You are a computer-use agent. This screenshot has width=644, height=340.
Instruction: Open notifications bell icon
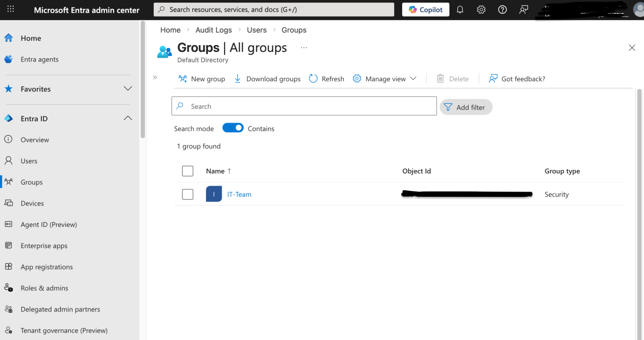pyautogui.click(x=460, y=10)
